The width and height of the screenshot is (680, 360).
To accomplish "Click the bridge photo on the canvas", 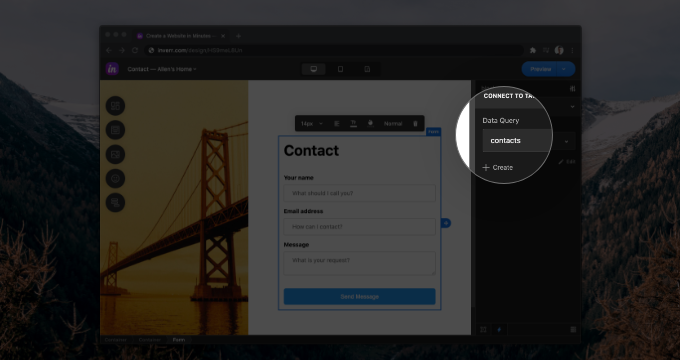I will pos(174,207).
